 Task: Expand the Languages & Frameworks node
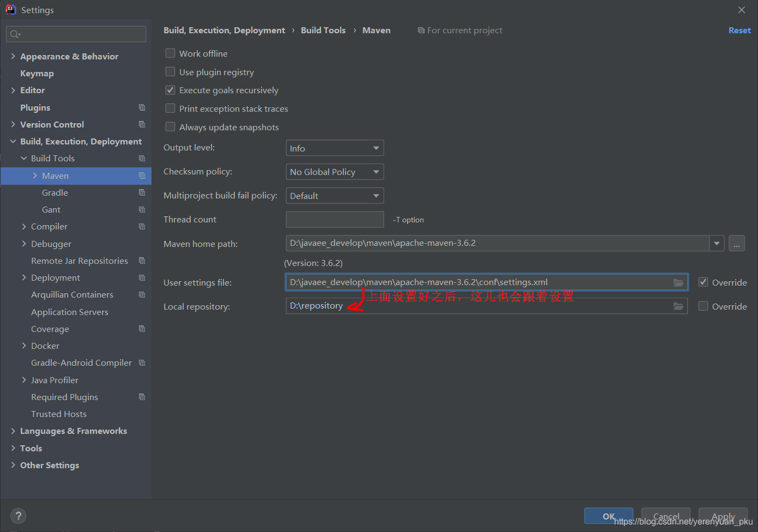click(13, 431)
